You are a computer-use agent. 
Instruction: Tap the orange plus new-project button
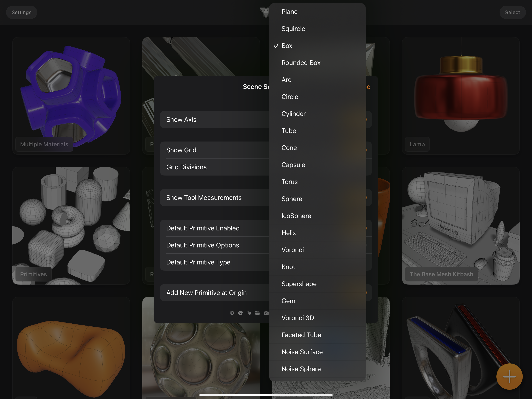[x=509, y=376]
